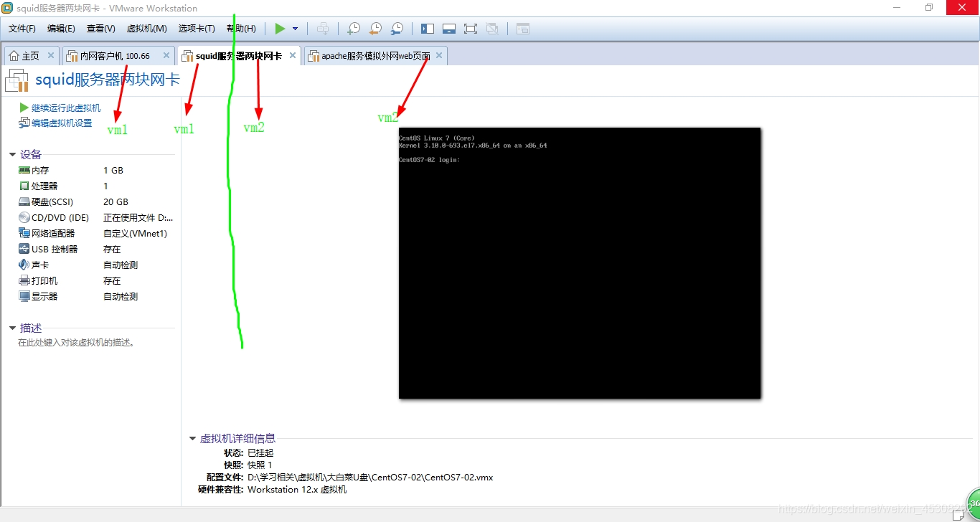Close the squid服务器两块网卡 tab

pyautogui.click(x=293, y=55)
